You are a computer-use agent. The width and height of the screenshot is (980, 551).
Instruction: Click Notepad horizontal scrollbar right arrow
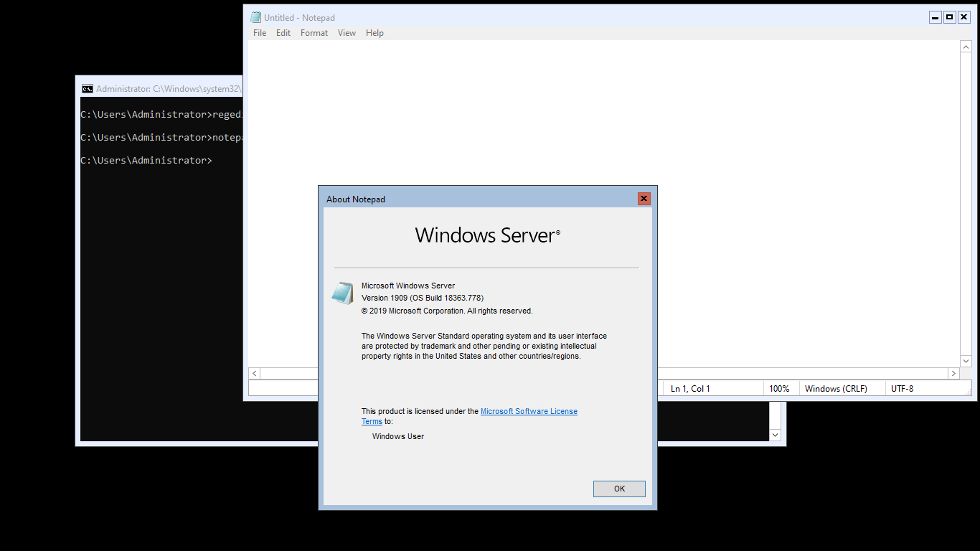pos(953,373)
